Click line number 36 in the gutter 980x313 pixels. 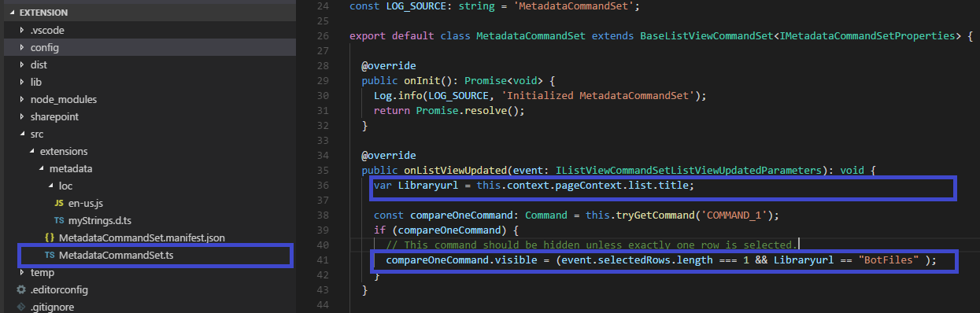[322, 186]
